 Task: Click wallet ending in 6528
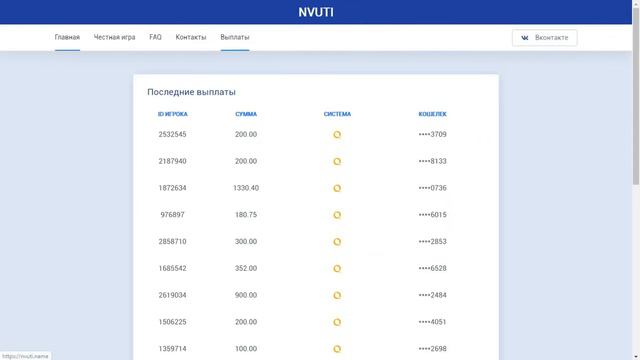tap(432, 268)
